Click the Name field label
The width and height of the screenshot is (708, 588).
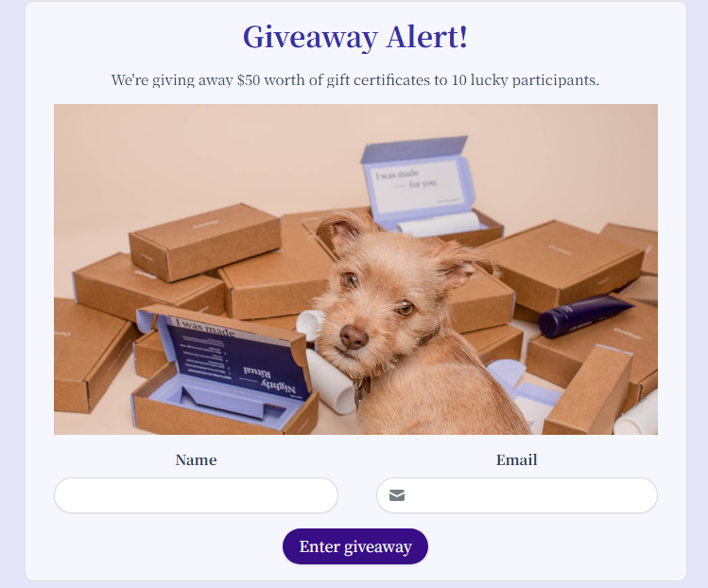pos(196,459)
